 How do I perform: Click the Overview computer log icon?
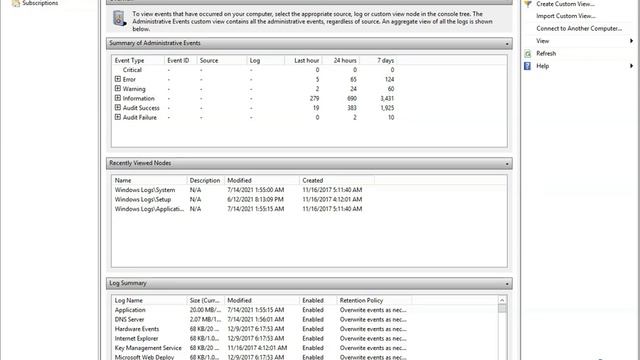pos(119,18)
